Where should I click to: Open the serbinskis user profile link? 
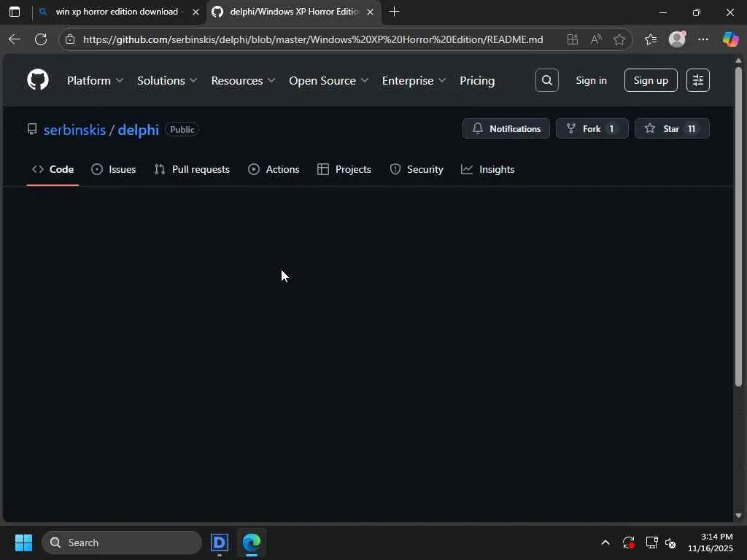point(75,130)
